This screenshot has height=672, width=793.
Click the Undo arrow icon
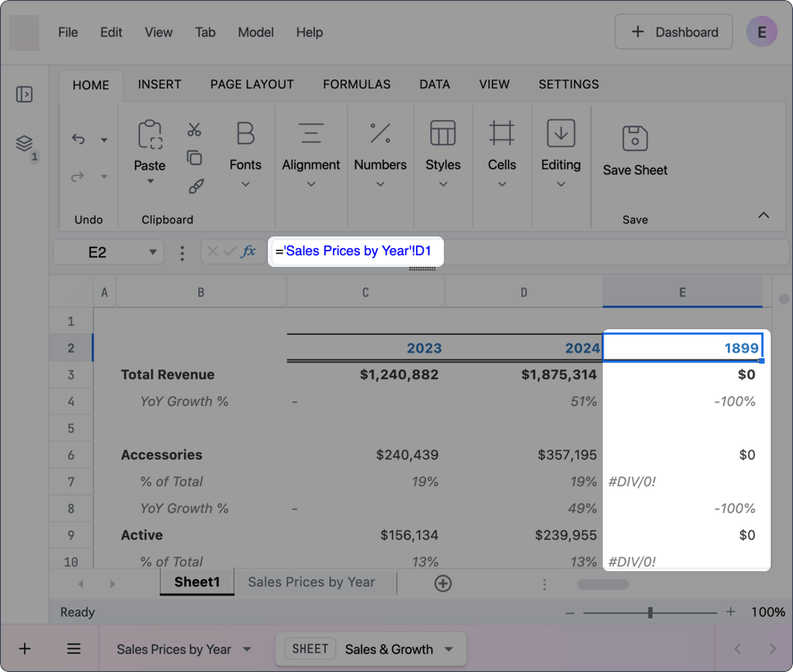[79, 139]
